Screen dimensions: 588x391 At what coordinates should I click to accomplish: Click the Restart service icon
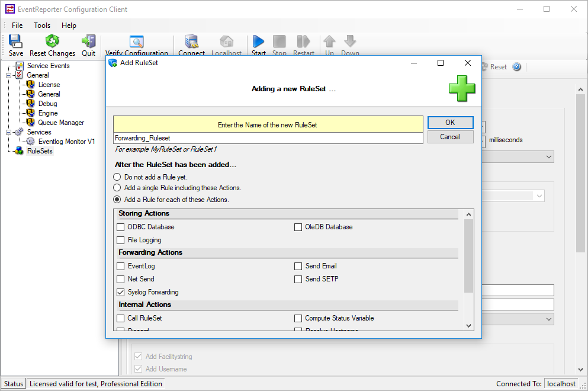click(303, 41)
